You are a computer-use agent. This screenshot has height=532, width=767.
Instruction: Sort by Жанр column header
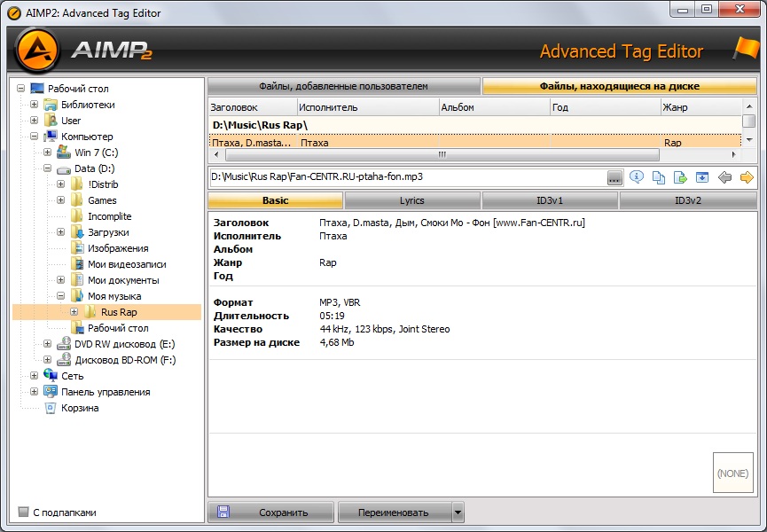(x=700, y=107)
